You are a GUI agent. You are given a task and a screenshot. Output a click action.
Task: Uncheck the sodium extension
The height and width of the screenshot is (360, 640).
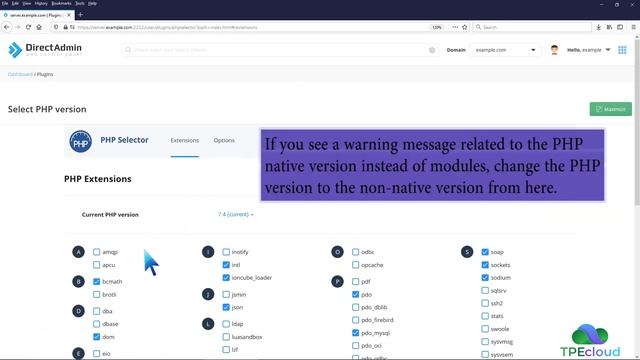click(x=485, y=278)
